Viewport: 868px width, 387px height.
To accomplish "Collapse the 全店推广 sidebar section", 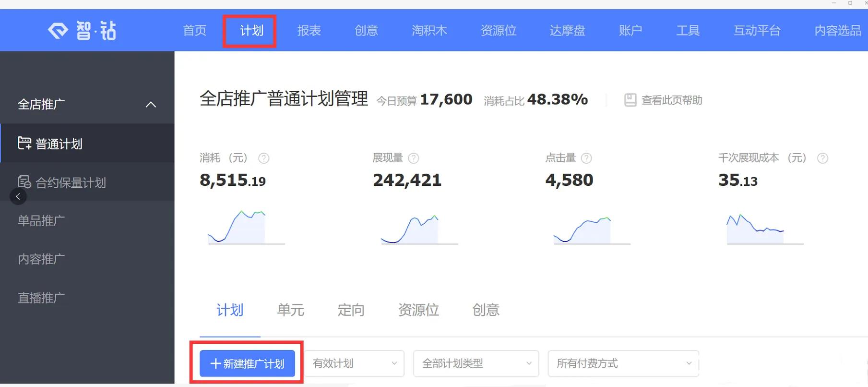I will [151, 104].
